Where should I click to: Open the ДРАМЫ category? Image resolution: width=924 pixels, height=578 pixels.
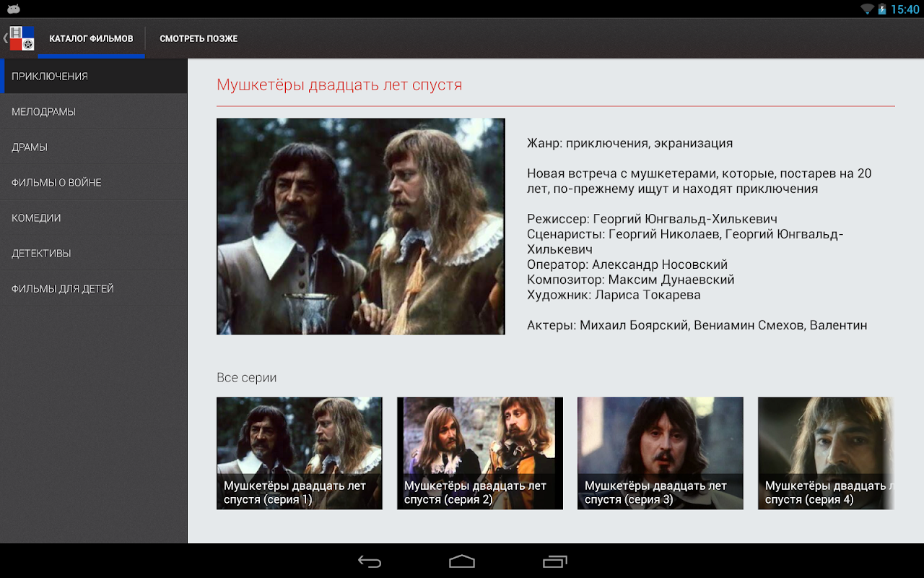pyautogui.click(x=94, y=147)
